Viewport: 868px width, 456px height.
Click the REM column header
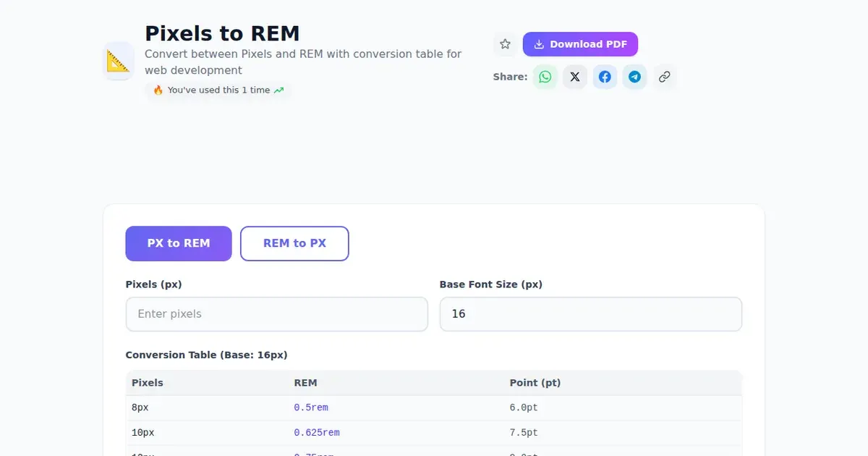point(305,383)
